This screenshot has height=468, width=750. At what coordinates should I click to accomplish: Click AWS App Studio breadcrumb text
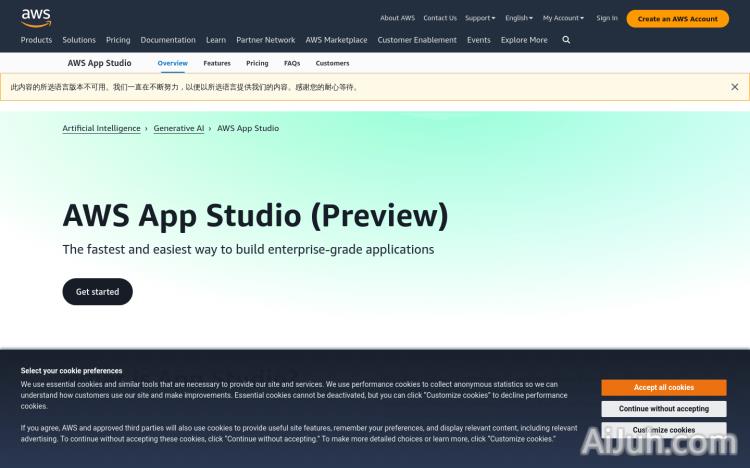(x=248, y=128)
